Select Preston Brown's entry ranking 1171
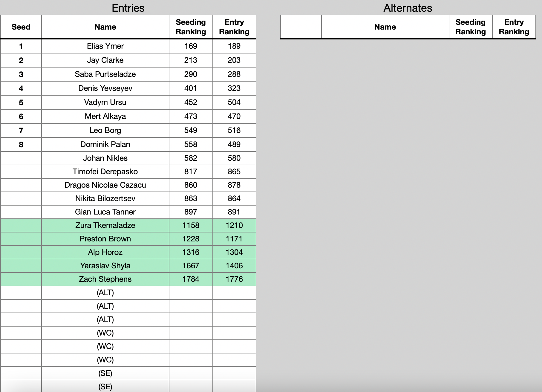 (234, 239)
